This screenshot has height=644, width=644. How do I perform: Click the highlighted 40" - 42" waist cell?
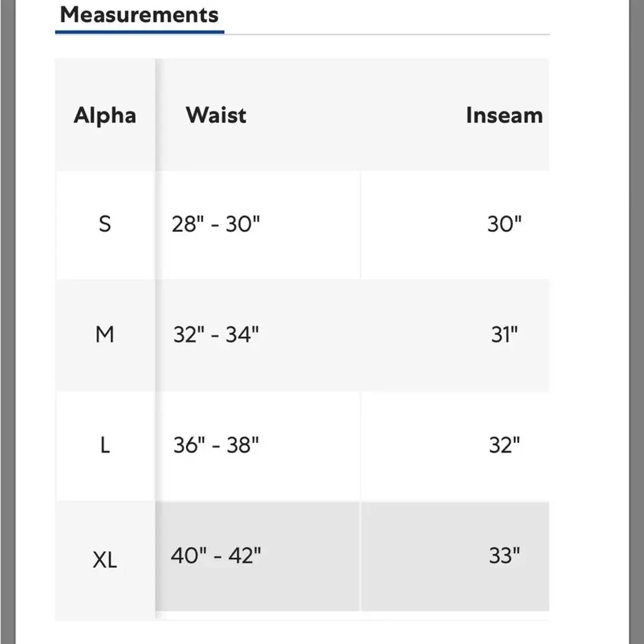click(x=258, y=556)
